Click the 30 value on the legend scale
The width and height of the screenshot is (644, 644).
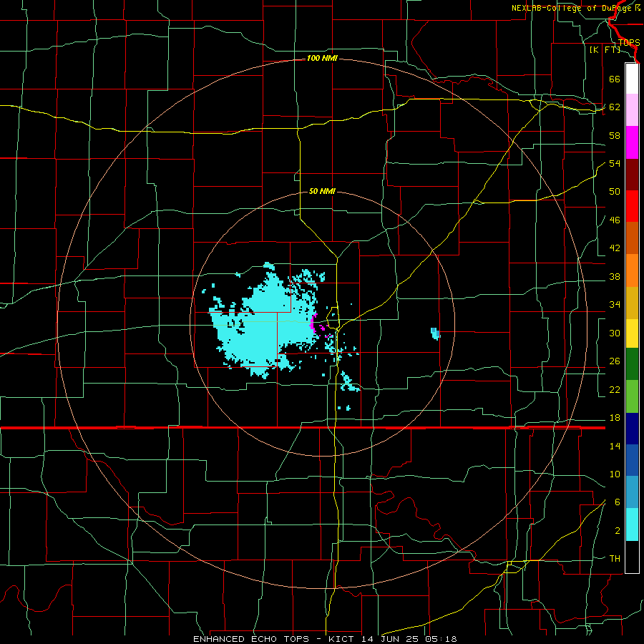tap(615, 333)
